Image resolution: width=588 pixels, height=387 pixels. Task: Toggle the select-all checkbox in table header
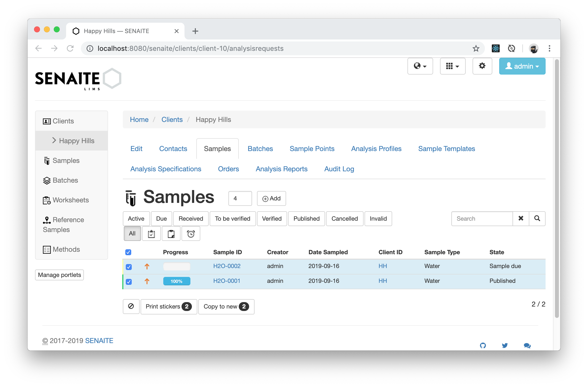128,252
